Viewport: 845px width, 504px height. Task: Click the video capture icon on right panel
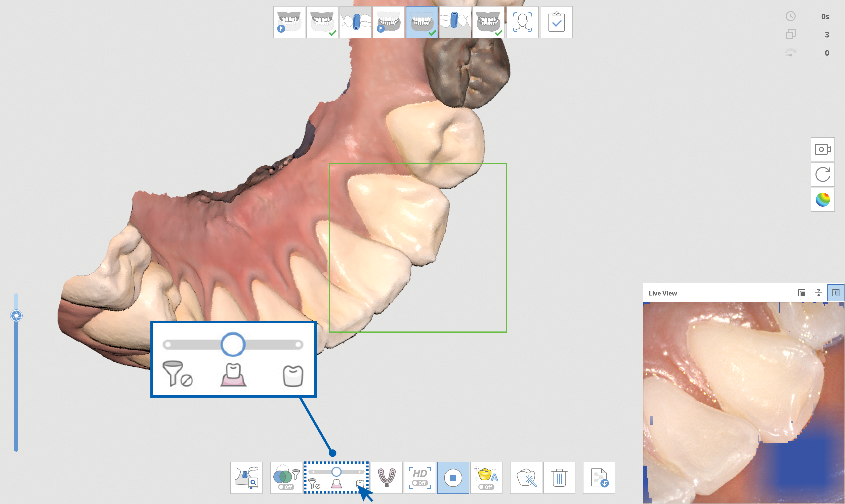[823, 149]
